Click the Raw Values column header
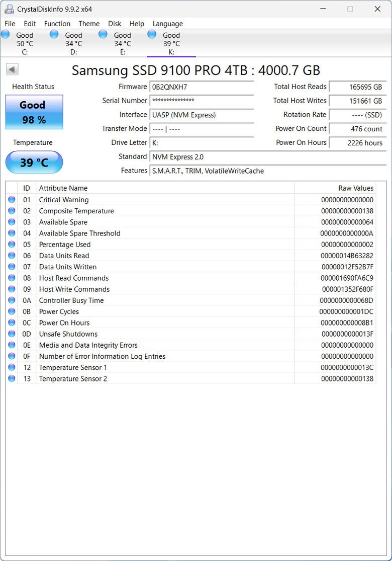392x561 pixels. pos(335,188)
